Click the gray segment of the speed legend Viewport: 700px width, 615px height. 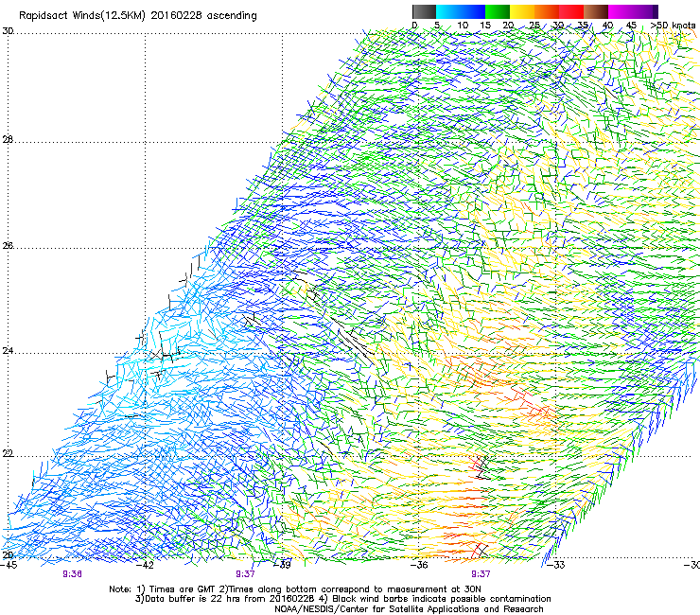pos(424,11)
